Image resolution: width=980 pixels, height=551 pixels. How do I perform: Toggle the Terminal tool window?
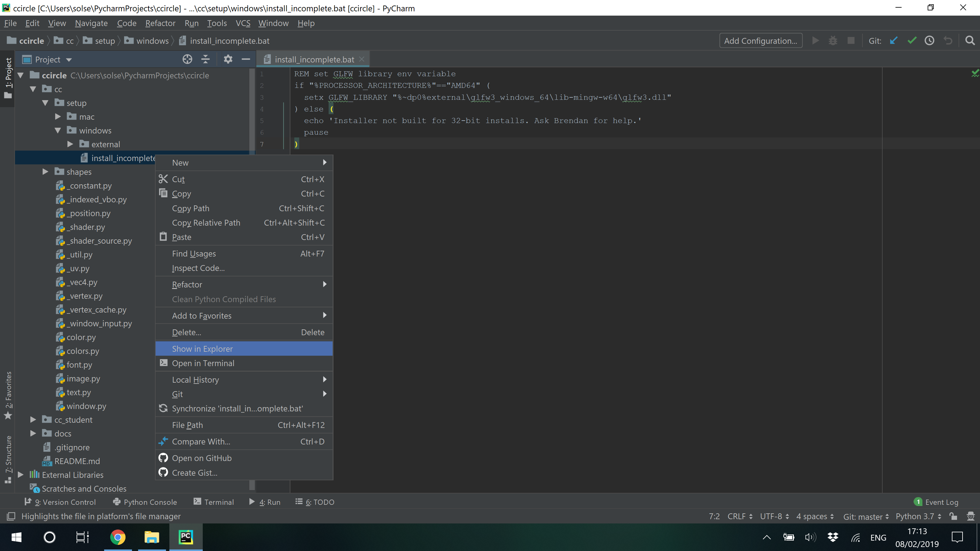point(213,502)
